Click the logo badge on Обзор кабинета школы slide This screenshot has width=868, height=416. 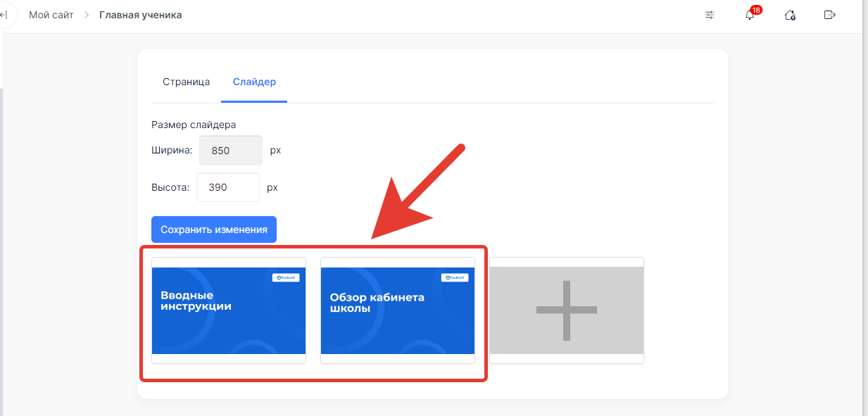(455, 277)
